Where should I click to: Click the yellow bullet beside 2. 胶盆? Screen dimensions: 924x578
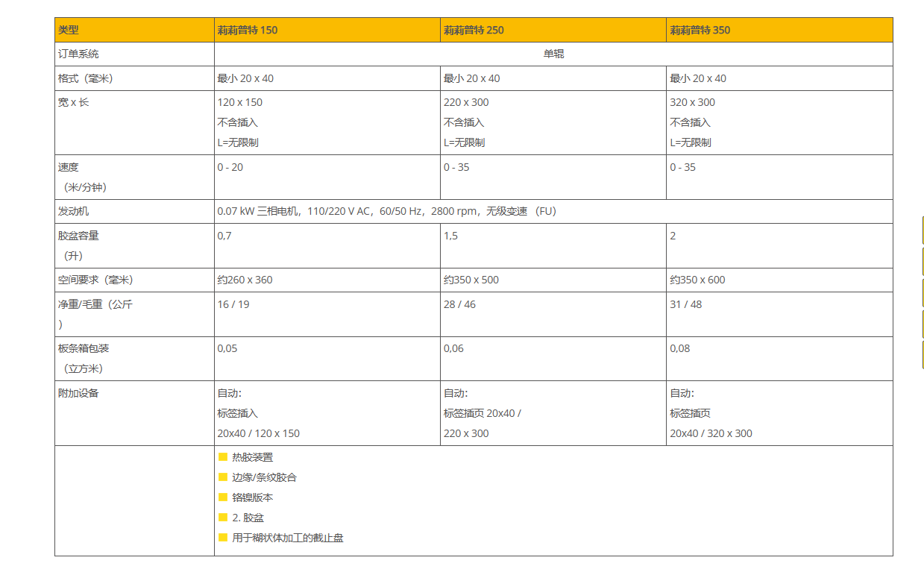pyautogui.click(x=222, y=518)
